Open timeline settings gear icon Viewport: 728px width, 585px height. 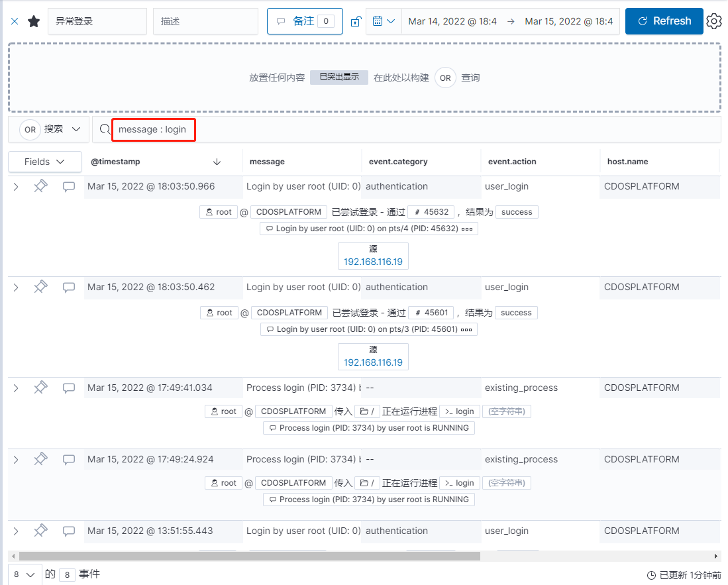pos(714,21)
